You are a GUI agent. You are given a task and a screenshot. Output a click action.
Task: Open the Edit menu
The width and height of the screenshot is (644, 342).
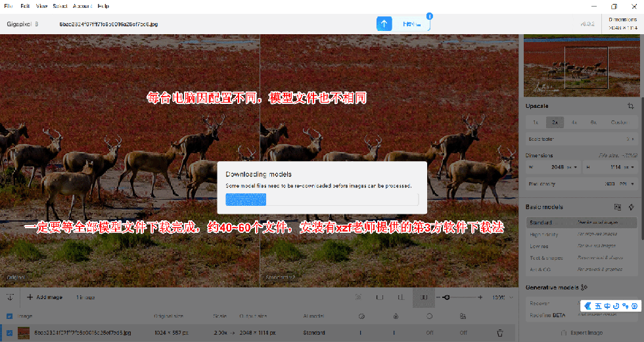[25, 6]
